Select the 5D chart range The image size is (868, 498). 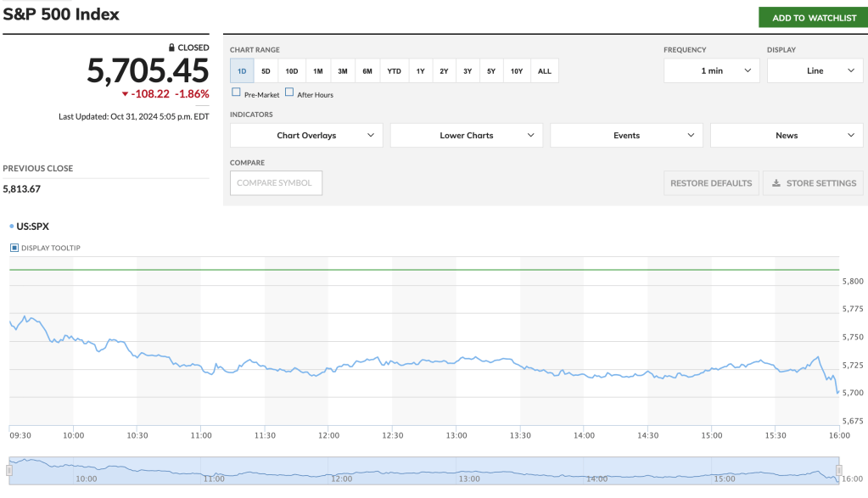coord(266,71)
